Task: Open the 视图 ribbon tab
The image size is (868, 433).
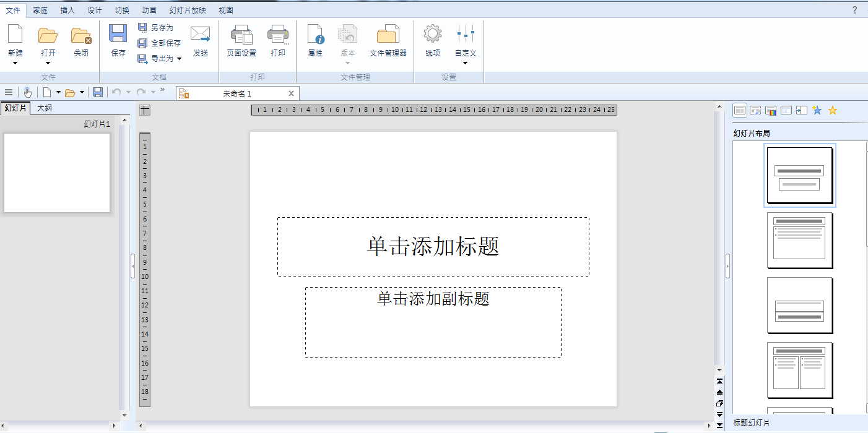Action: 226,11
